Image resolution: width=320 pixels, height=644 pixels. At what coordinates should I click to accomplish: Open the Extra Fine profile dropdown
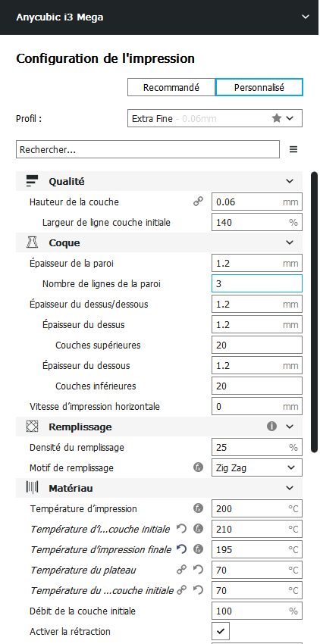(215, 118)
